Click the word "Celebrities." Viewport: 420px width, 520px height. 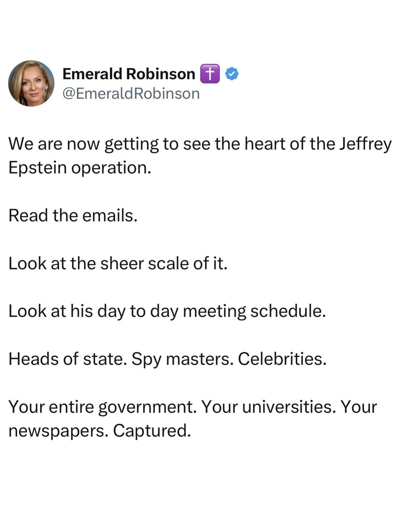282,359
